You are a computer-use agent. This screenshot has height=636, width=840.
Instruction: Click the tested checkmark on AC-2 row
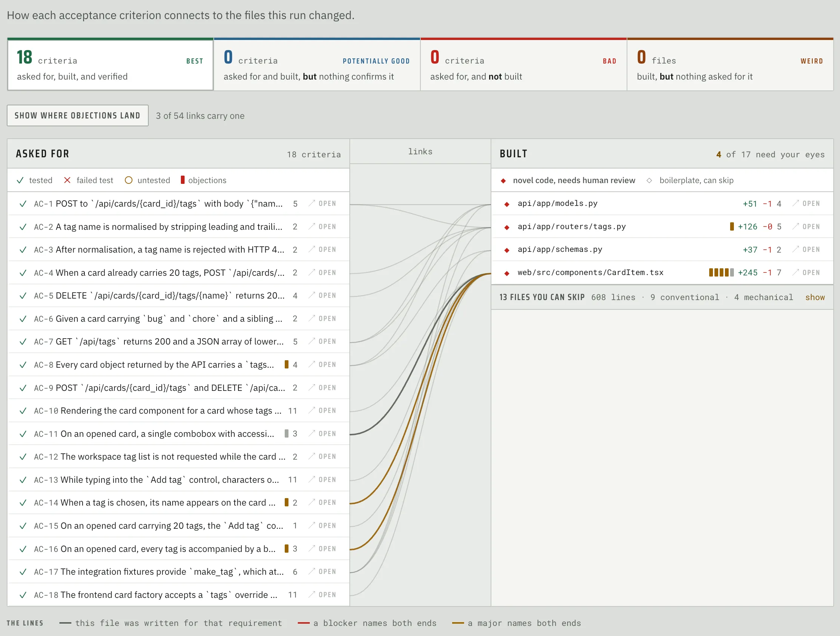(x=23, y=227)
